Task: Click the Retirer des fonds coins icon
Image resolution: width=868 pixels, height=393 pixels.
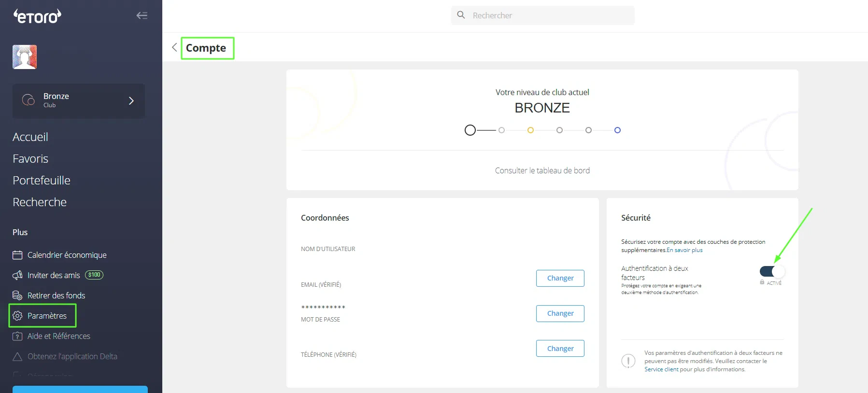Action: (17, 295)
